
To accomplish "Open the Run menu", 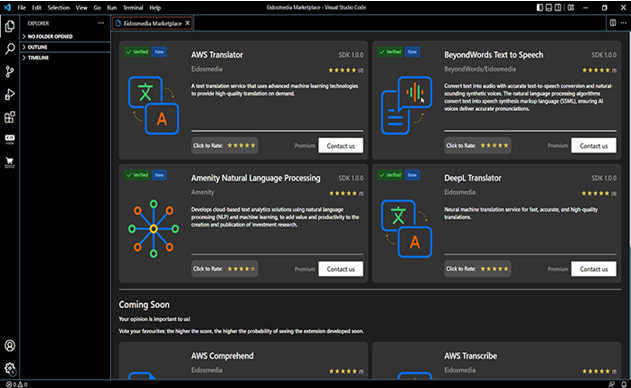I will click(112, 8).
